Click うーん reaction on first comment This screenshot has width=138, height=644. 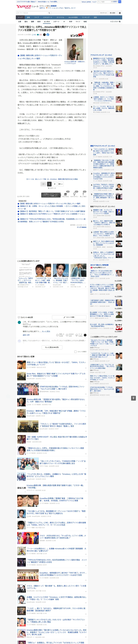(79, 335)
